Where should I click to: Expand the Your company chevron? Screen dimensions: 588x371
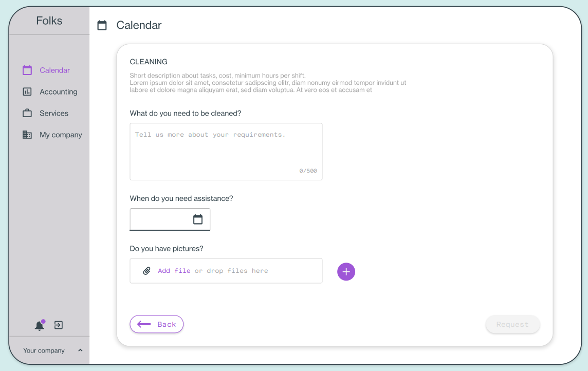tap(80, 350)
